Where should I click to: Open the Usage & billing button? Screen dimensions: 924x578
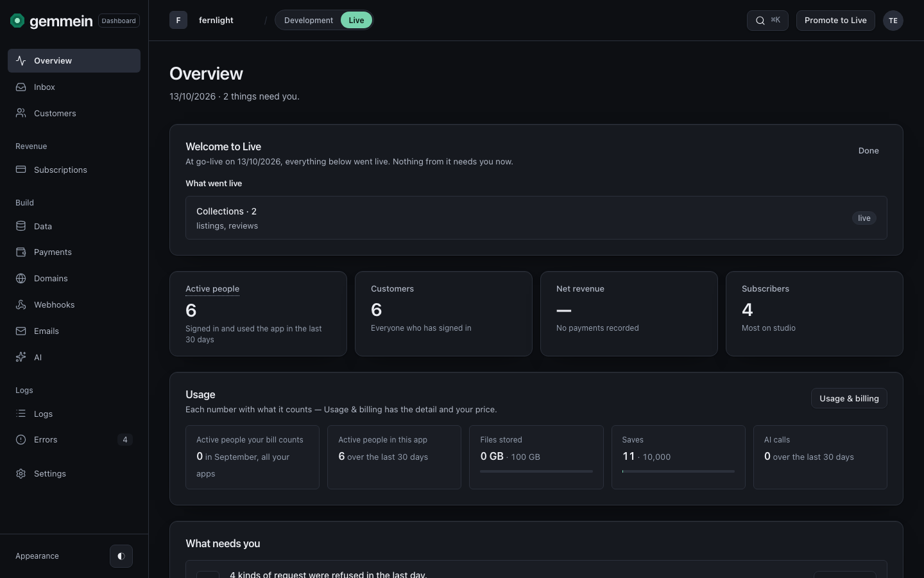click(849, 398)
